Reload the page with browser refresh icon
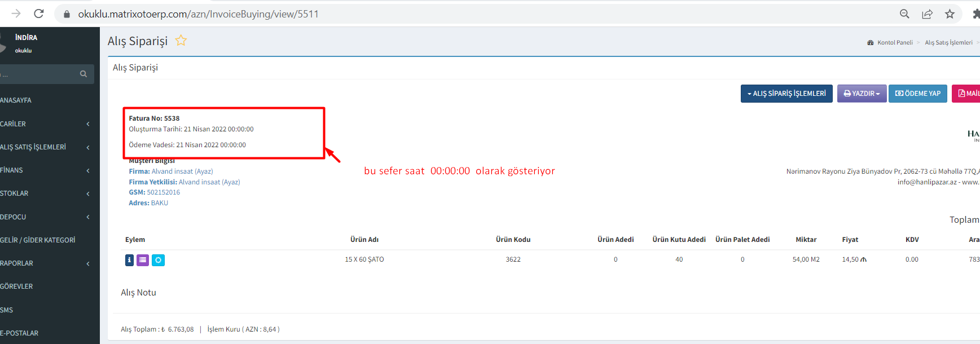Screen dimensions: 980x344 39,14
